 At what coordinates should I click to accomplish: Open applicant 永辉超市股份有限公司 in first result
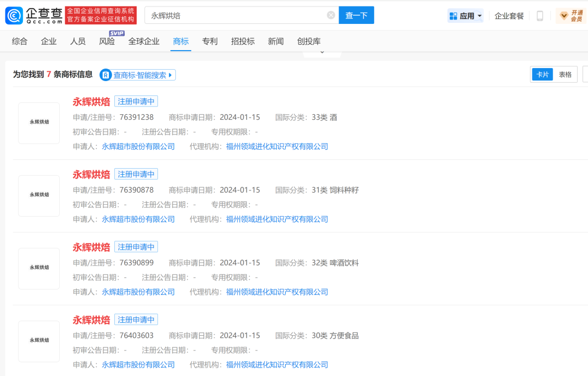pos(138,146)
